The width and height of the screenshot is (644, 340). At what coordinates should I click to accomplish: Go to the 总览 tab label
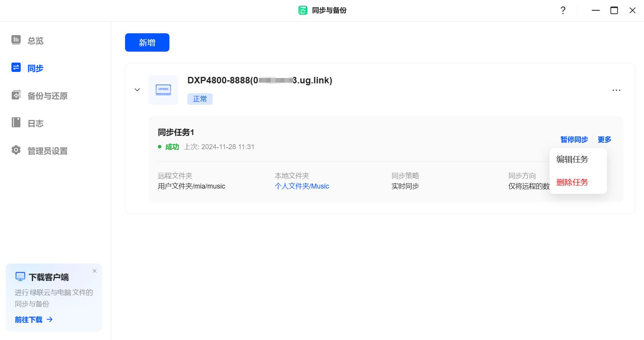36,41
